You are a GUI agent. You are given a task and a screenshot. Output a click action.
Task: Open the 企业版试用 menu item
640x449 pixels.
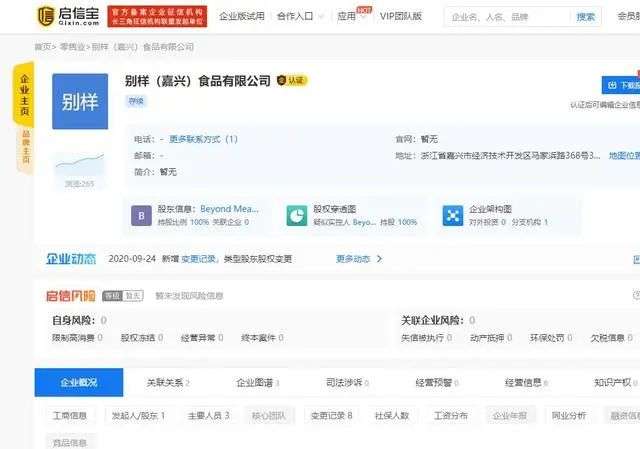[242, 16]
